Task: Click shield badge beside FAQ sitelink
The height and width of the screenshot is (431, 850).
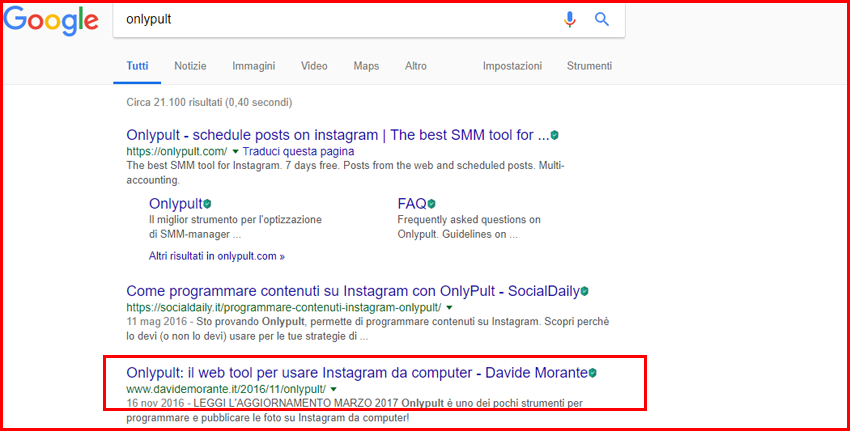Action: 432,204
